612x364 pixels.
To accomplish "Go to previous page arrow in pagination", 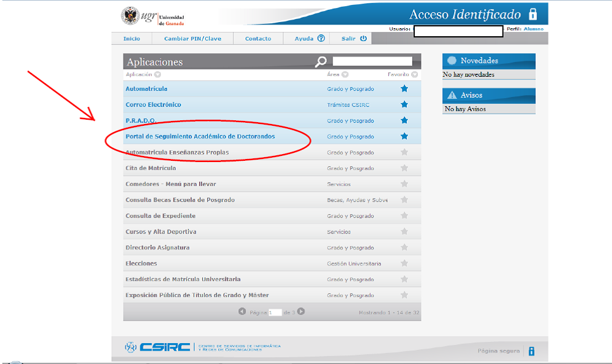I will (242, 312).
